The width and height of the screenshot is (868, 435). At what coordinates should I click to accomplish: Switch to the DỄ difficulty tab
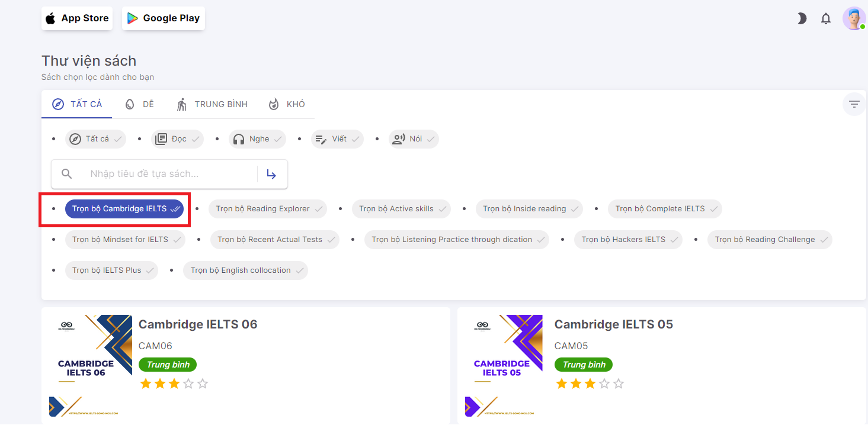point(139,104)
